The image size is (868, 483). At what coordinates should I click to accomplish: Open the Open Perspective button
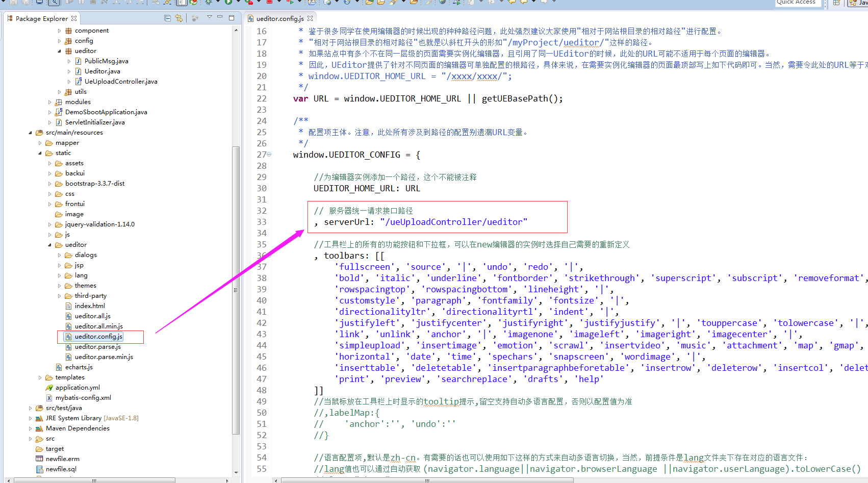coord(836,3)
